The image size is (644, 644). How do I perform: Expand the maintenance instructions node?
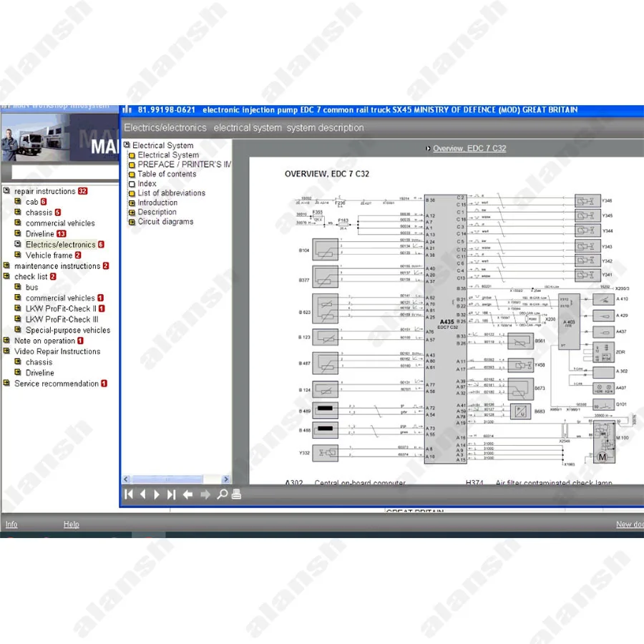6,265
